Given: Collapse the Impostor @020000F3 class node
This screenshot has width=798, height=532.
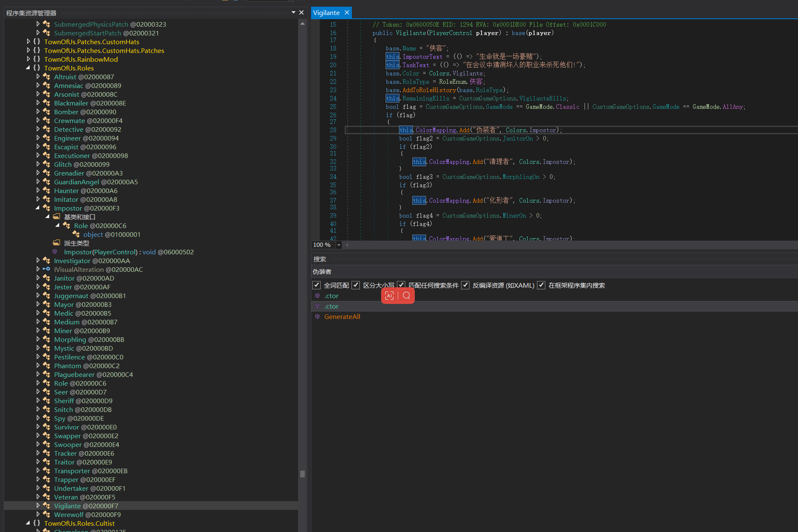Looking at the screenshot, I should [x=38, y=208].
